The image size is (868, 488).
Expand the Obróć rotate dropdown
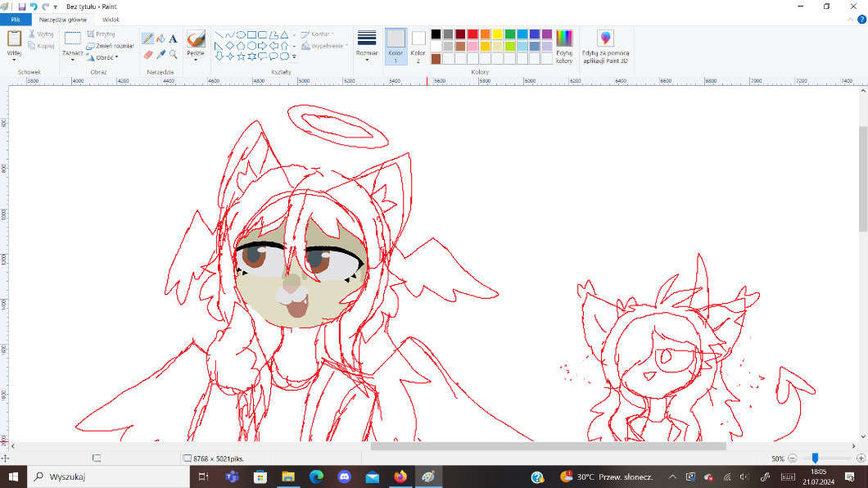pos(107,58)
